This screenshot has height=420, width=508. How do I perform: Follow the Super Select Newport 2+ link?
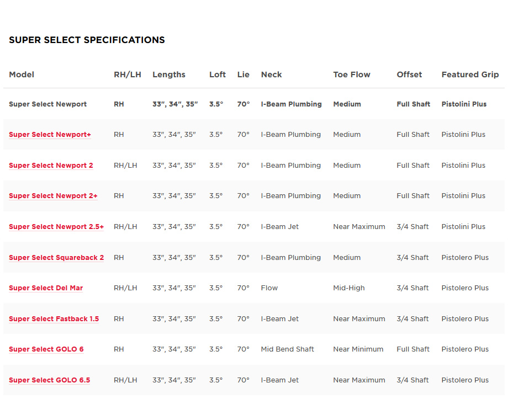pyautogui.click(x=53, y=195)
